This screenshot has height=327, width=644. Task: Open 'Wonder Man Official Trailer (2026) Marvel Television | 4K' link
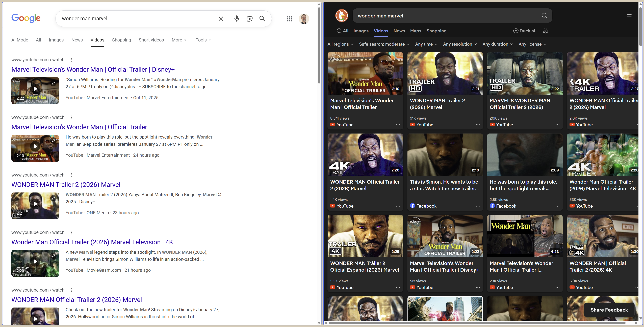92,242
